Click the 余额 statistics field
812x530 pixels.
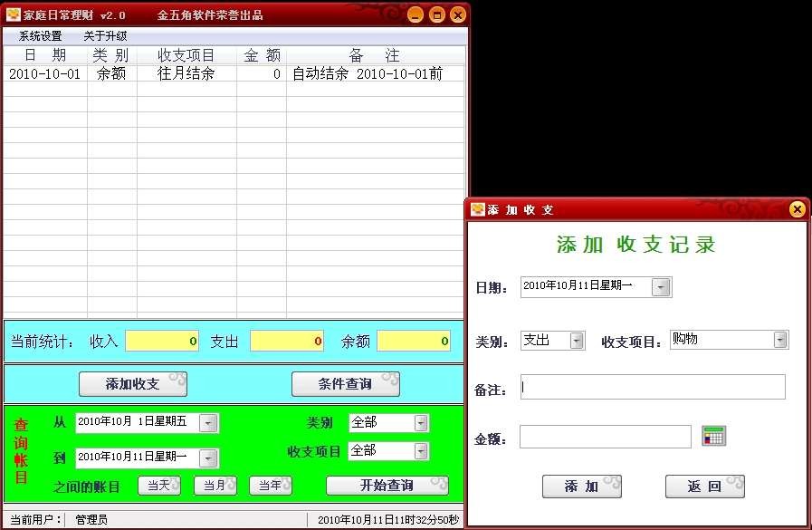(x=414, y=341)
